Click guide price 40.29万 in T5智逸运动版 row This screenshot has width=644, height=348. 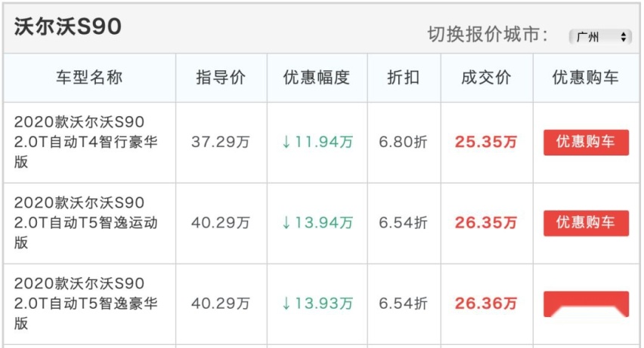point(221,223)
